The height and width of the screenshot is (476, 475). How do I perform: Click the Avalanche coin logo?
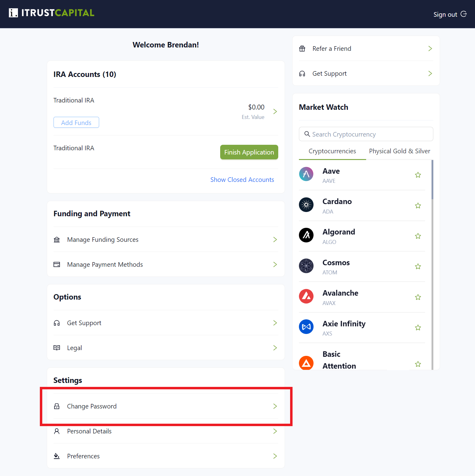pyautogui.click(x=306, y=296)
